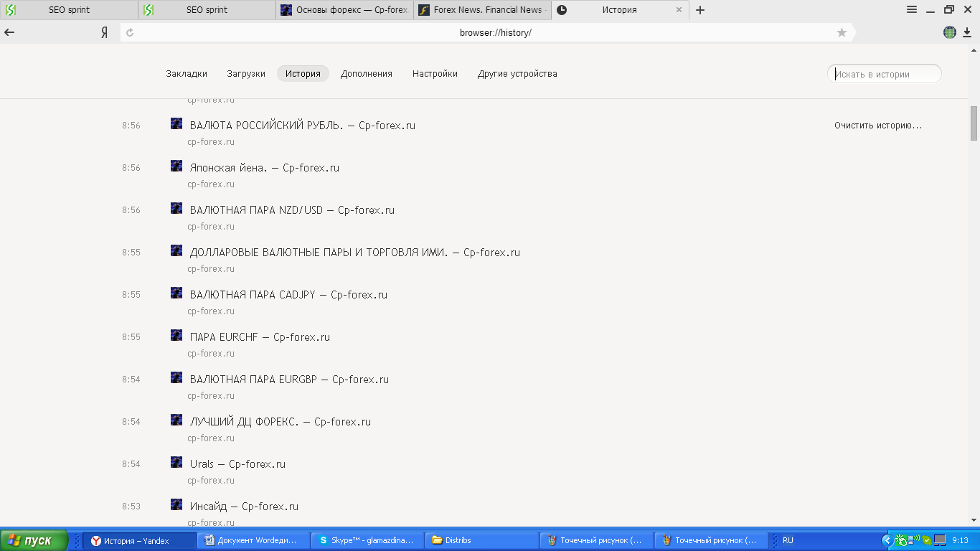Click the 8:56 timestamp beside Японская йена

(131, 168)
